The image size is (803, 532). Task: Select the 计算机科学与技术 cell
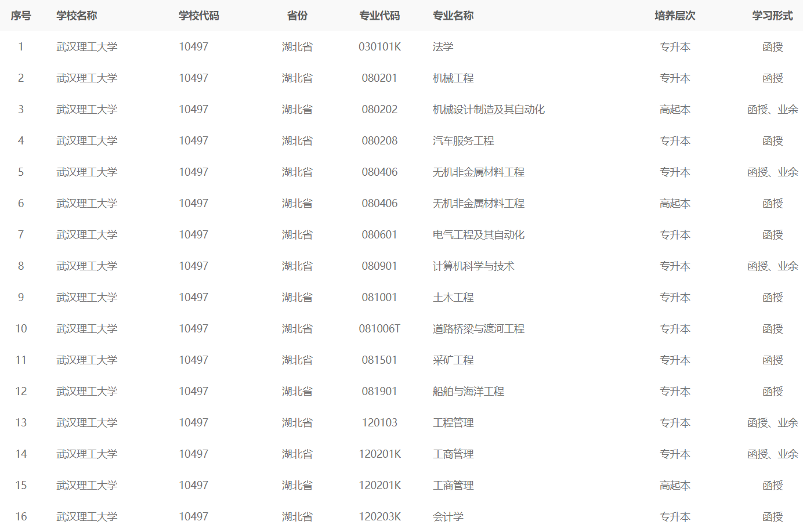(x=473, y=266)
